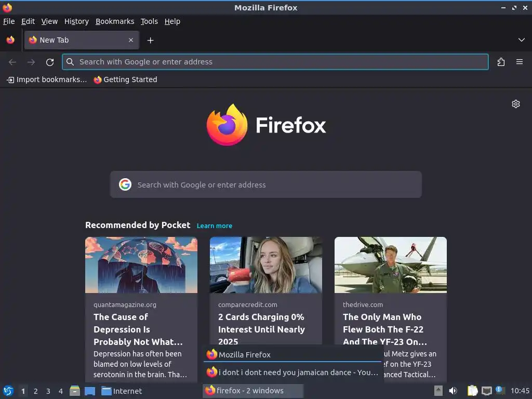
Task: Click the Google logo in search box
Action: click(125, 184)
